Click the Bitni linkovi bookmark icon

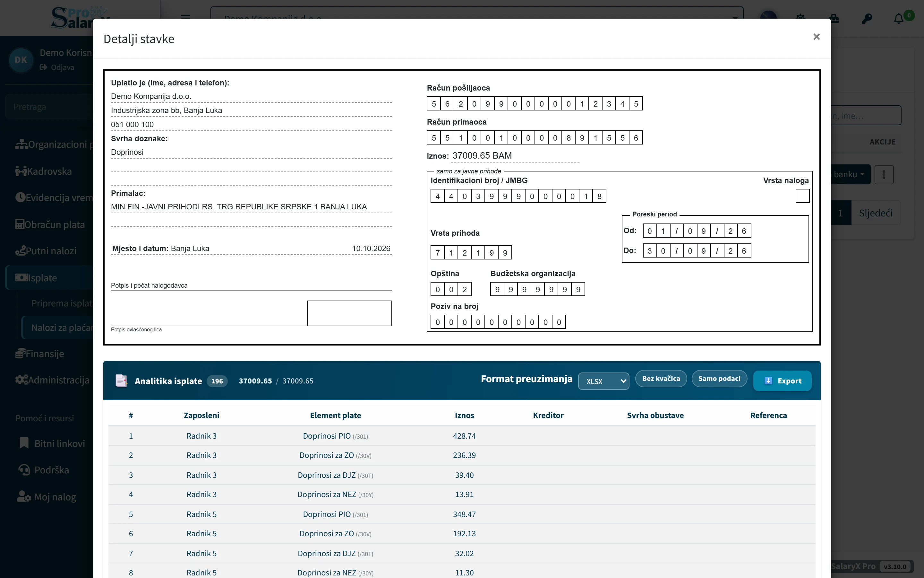coord(24,443)
